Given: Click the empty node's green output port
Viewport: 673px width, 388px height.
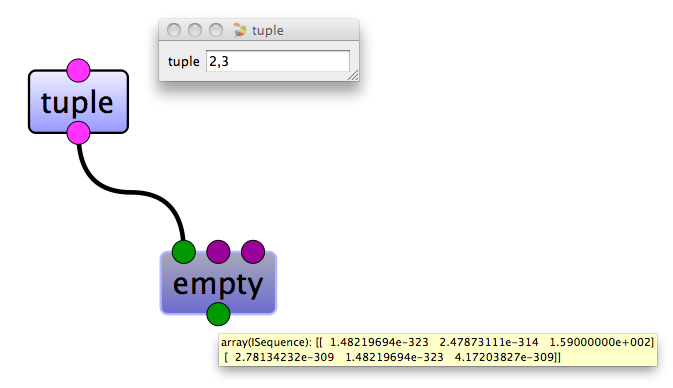Looking at the screenshot, I should pos(218,314).
